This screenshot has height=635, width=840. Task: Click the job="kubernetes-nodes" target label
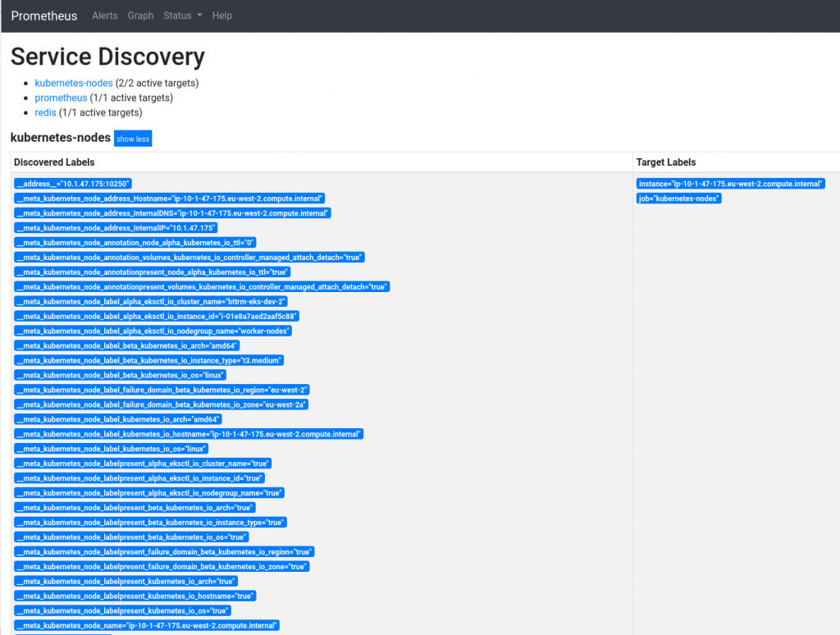tap(678, 198)
